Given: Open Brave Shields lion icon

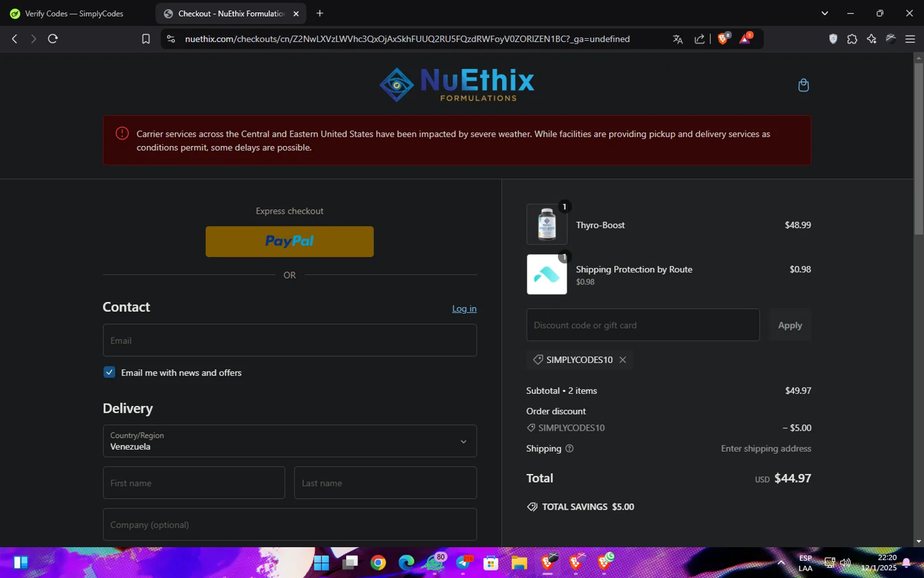Looking at the screenshot, I should click(x=724, y=38).
